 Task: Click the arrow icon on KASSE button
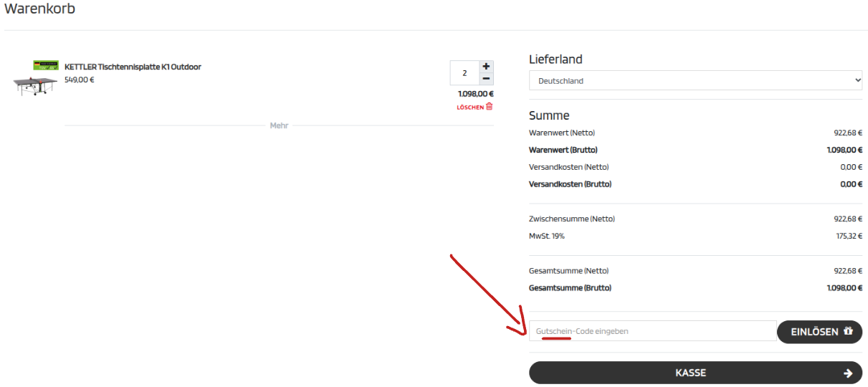coord(848,373)
